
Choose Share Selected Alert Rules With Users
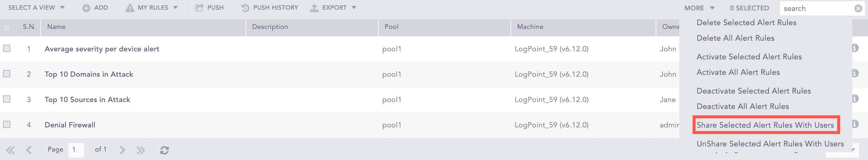pyautogui.click(x=765, y=125)
